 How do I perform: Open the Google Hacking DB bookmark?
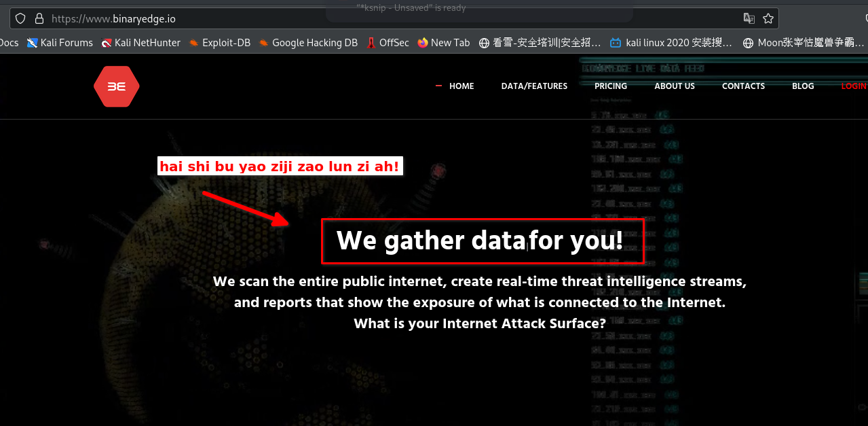coord(308,43)
